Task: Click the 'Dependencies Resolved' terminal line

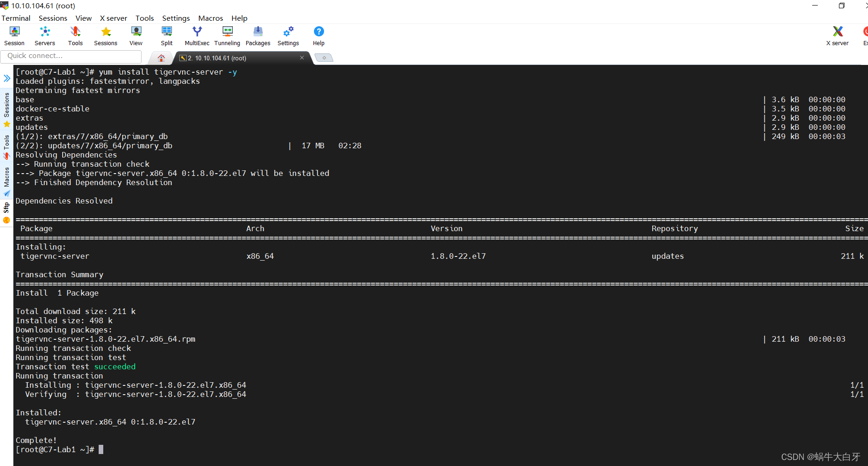Action: click(64, 201)
